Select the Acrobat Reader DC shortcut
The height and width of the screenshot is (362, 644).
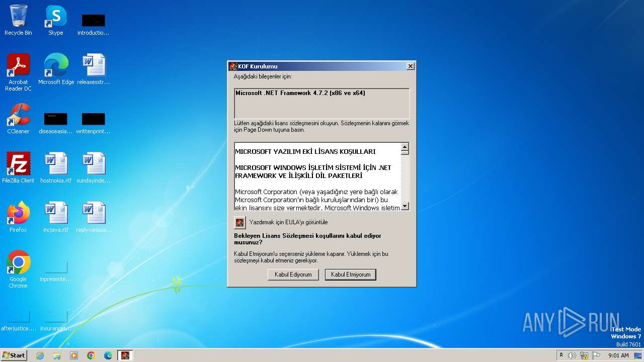[18, 73]
